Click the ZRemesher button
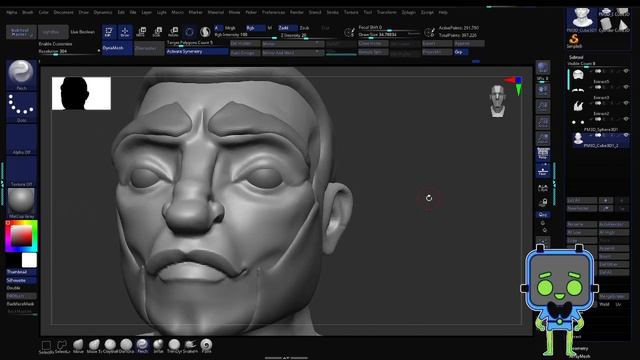The image size is (640, 360). (x=149, y=48)
